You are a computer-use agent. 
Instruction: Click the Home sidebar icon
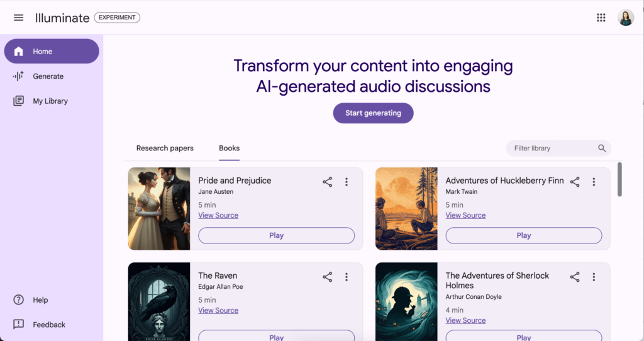18,52
